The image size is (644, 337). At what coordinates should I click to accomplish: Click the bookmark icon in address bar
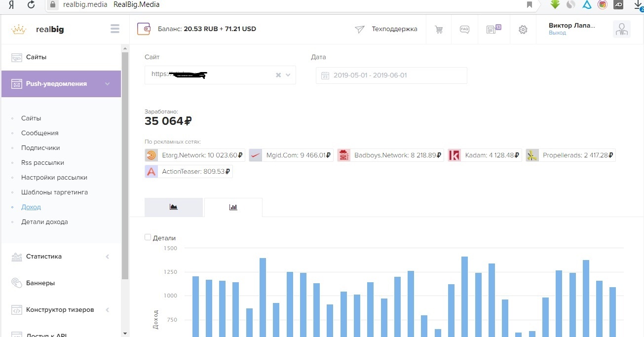pyautogui.click(x=530, y=5)
